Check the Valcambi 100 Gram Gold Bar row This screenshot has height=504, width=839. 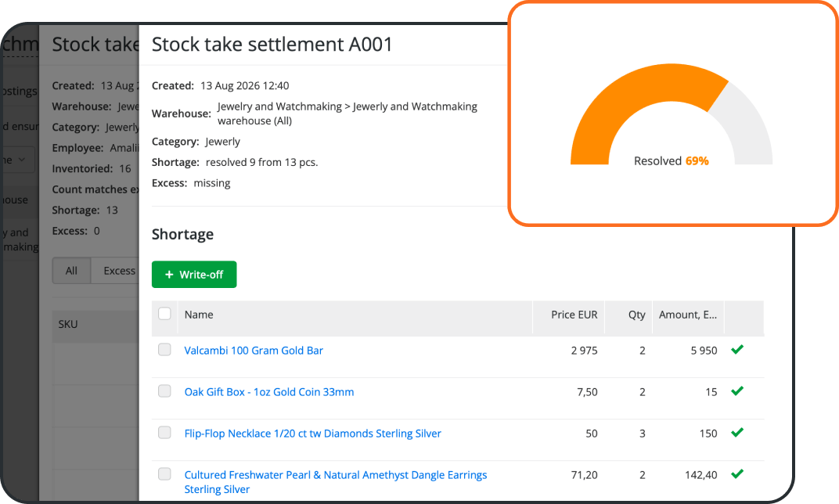coord(165,349)
